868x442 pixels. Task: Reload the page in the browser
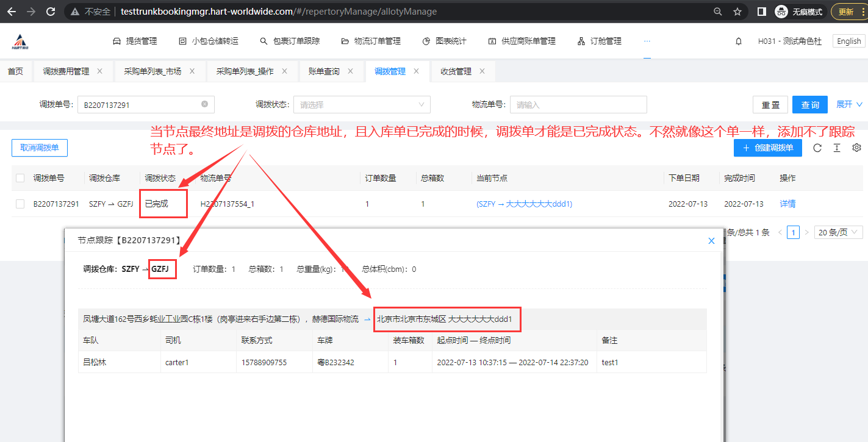tap(51, 12)
